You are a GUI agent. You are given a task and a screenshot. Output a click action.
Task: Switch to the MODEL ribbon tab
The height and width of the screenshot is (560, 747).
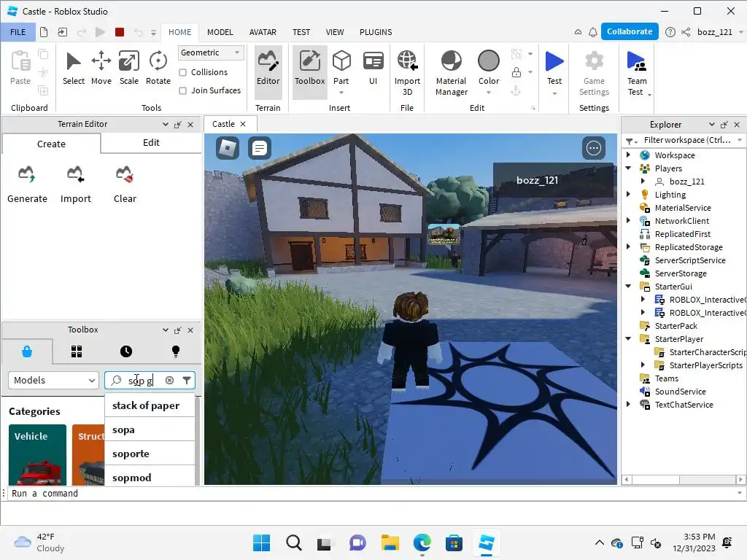[220, 32]
